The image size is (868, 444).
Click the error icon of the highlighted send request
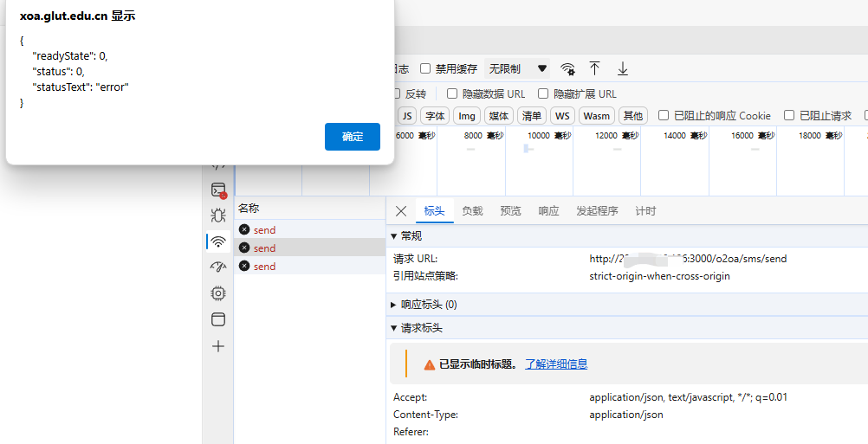coord(244,248)
